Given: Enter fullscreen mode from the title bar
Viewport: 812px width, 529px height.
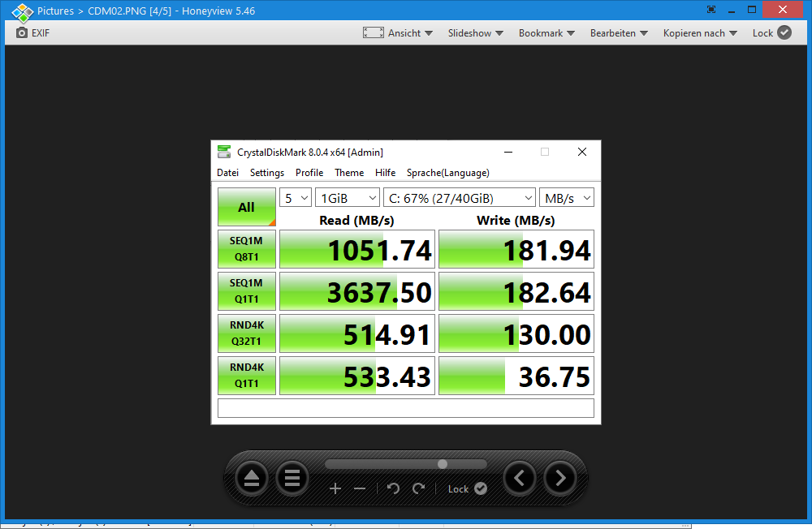Looking at the screenshot, I should click(x=711, y=10).
